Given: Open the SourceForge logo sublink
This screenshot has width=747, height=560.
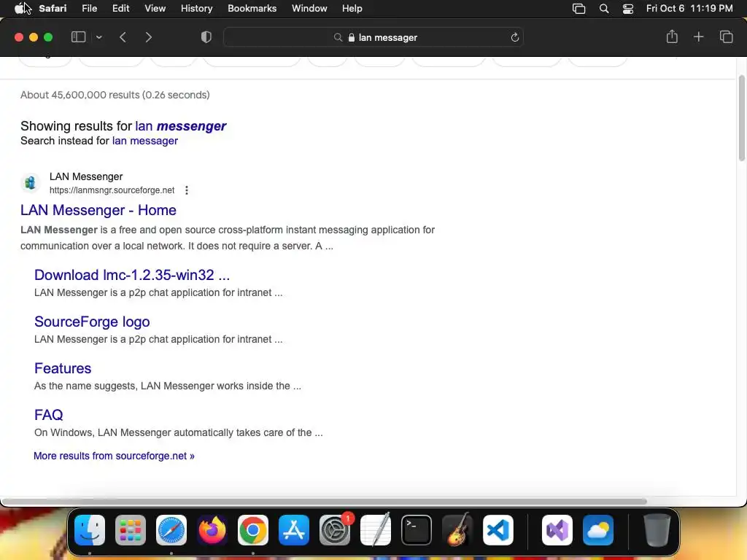Looking at the screenshot, I should coord(92,322).
